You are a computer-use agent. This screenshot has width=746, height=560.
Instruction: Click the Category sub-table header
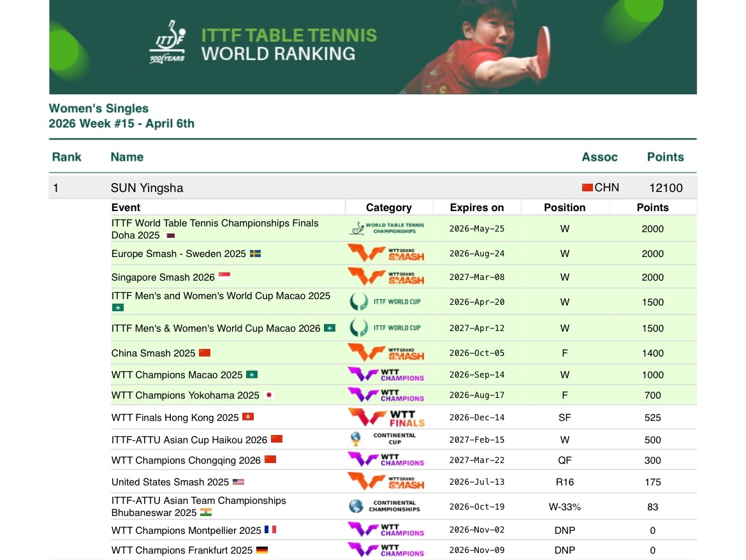[x=389, y=207]
